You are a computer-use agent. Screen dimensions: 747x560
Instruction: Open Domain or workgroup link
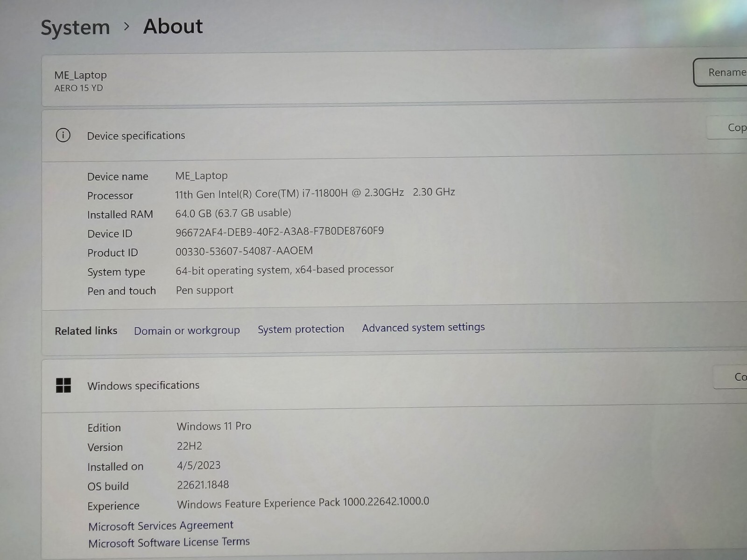[x=187, y=330]
